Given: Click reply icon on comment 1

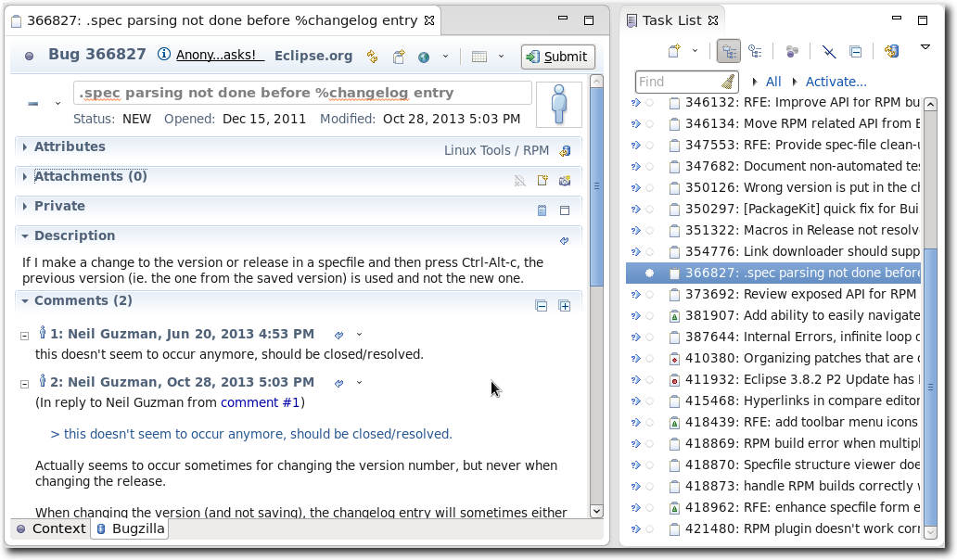Looking at the screenshot, I should click(x=339, y=335).
